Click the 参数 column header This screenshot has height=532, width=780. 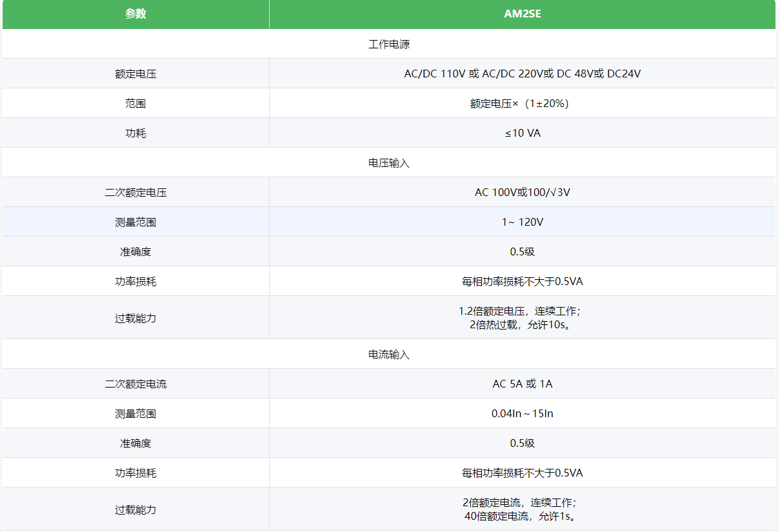coord(135,14)
